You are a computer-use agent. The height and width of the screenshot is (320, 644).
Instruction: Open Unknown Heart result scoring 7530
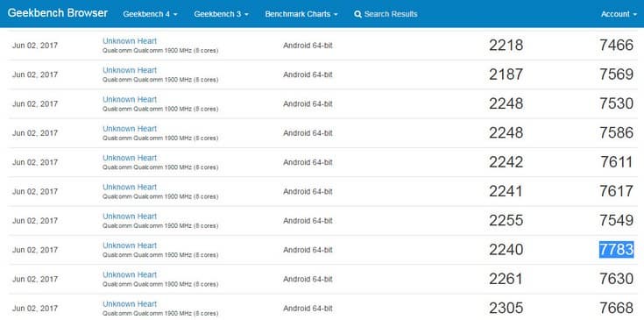pos(130,99)
